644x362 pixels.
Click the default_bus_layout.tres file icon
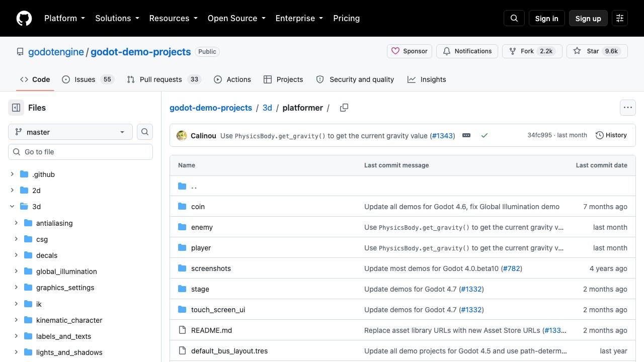(x=182, y=351)
